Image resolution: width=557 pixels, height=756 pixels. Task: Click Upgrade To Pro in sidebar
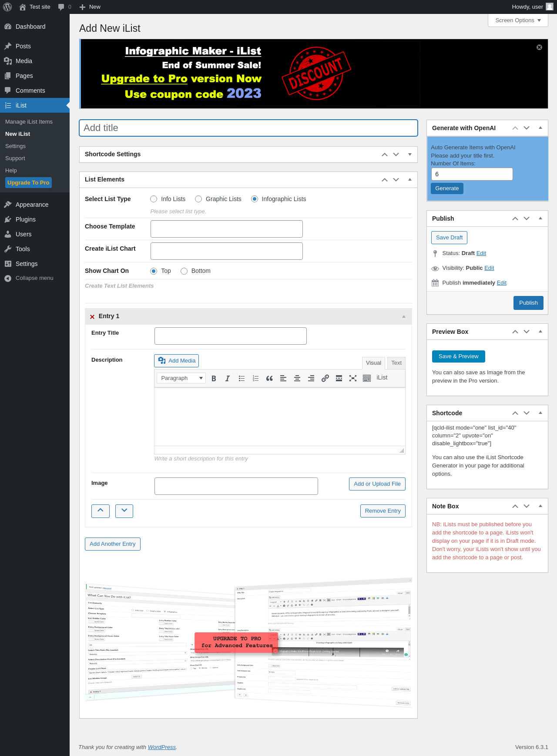[28, 183]
